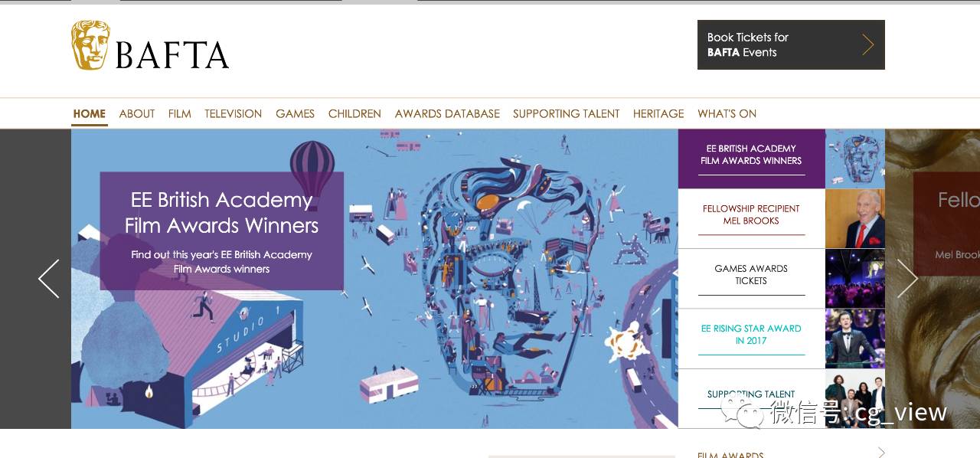Click arrow icon on Book Tickets banner
This screenshot has width=980, height=458.
click(867, 44)
